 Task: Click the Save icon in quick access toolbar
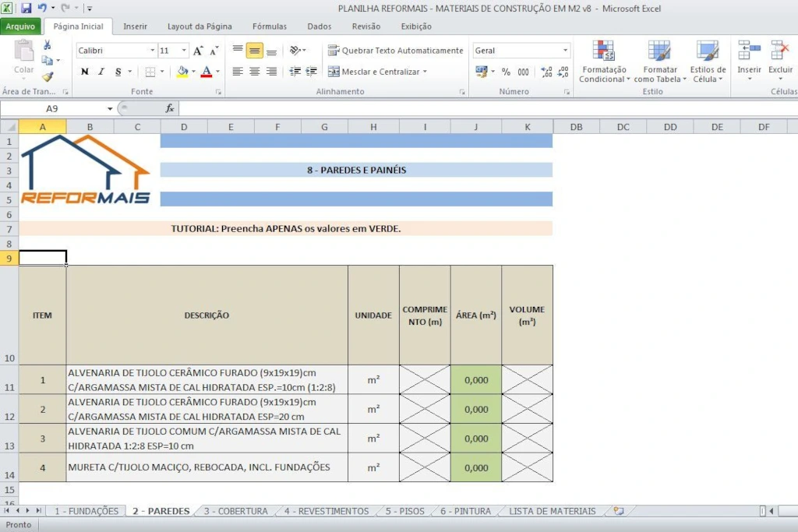coord(26,8)
